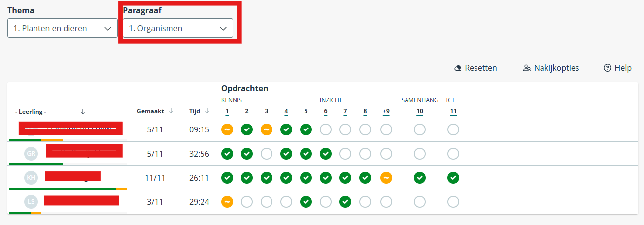
Task: Click progress bar under KH student row
Action: point(68,189)
